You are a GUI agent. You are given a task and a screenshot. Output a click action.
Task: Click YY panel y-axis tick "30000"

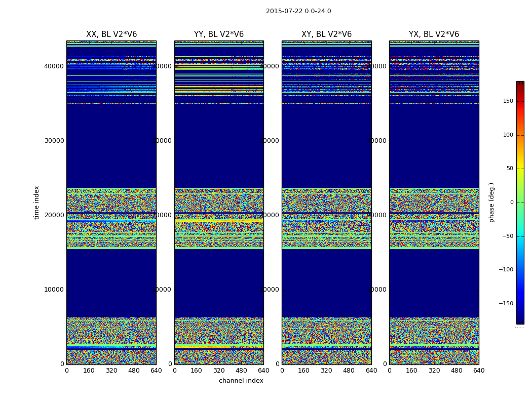(162, 141)
